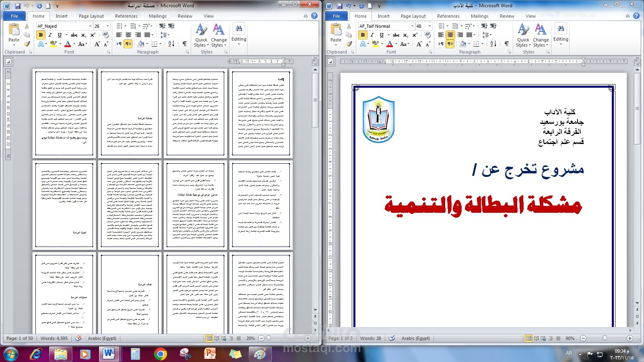Expand font color arrow in left window
644x362 pixels.
click(74, 44)
